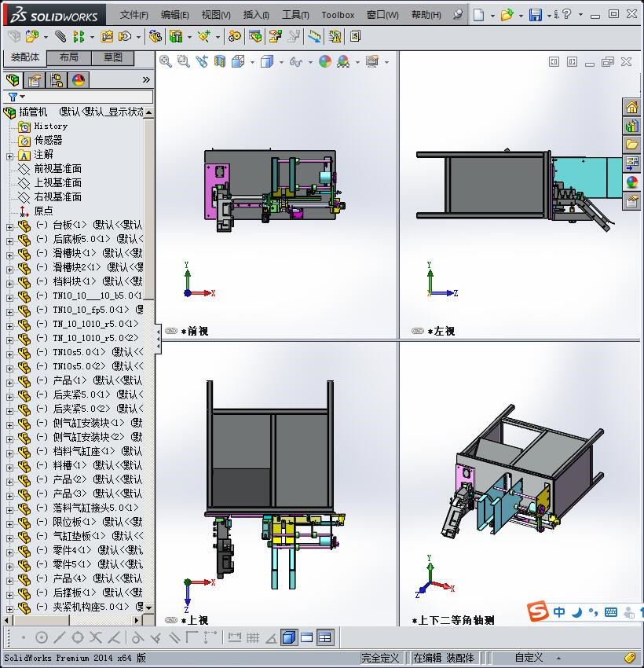This screenshot has width=644, height=668.
Task: Click the Appearances color ball tab
Action: tap(78, 79)
